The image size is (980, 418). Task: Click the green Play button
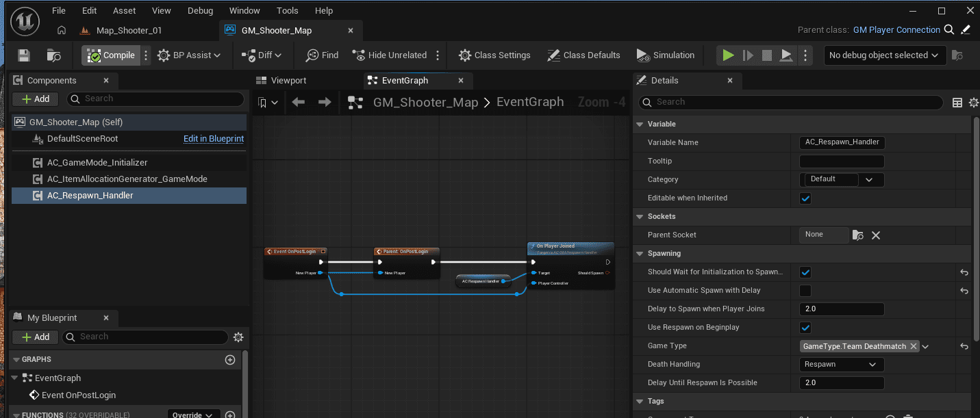[729, 55]
